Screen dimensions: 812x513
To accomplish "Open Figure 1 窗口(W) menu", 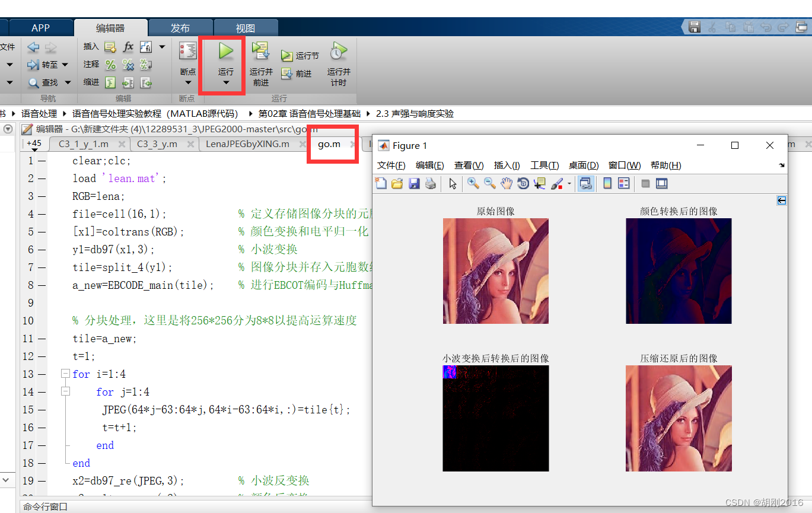I will point(625,165).
